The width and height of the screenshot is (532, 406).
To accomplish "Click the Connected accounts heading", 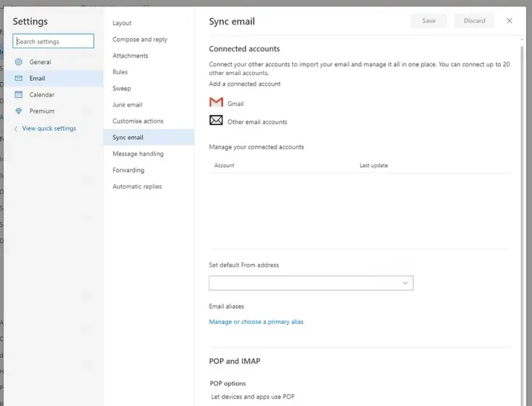I will (x=244, y=49).
